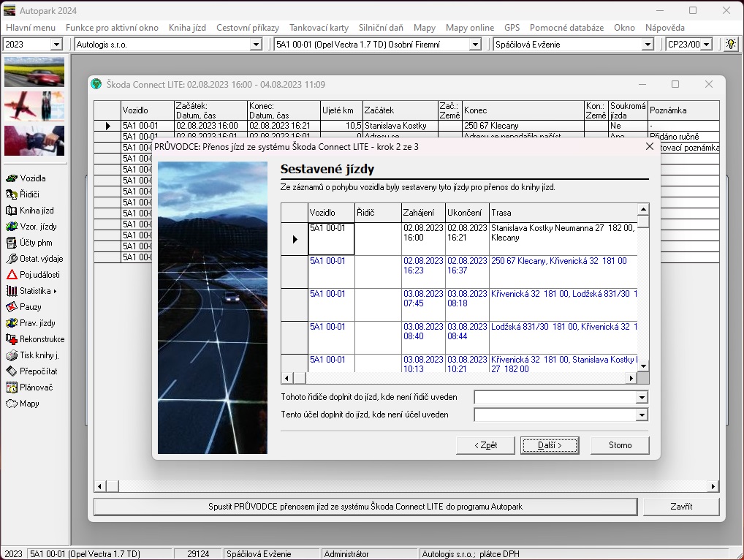
Task: Click wizard table scroll right arrow
Action: [631, 378]
